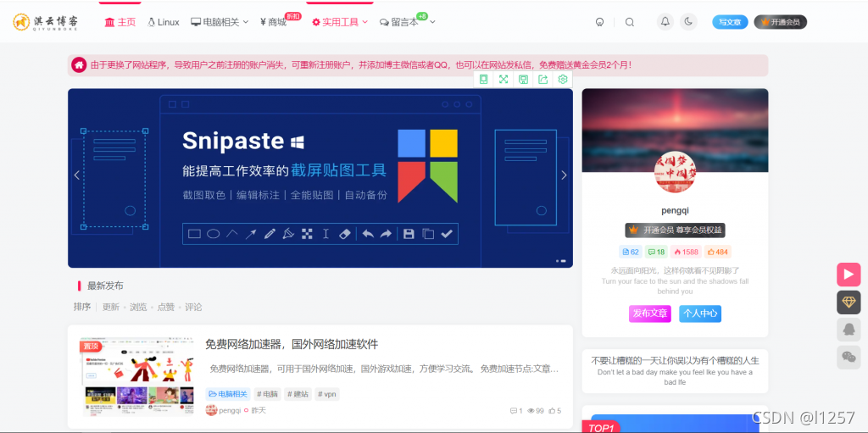The height and width of the screenshot is (433, 868).
Task: Click the pengqi username in the profile card
Action: coord(675,210)
